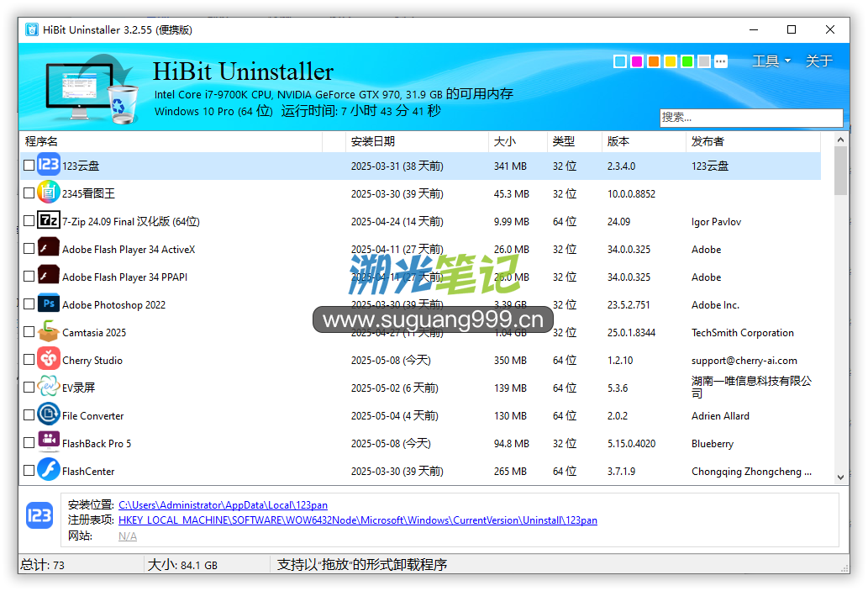Check the EV录屏 checkbox
The height and width of the screenshot is (591, 868).
pos(29,388)
